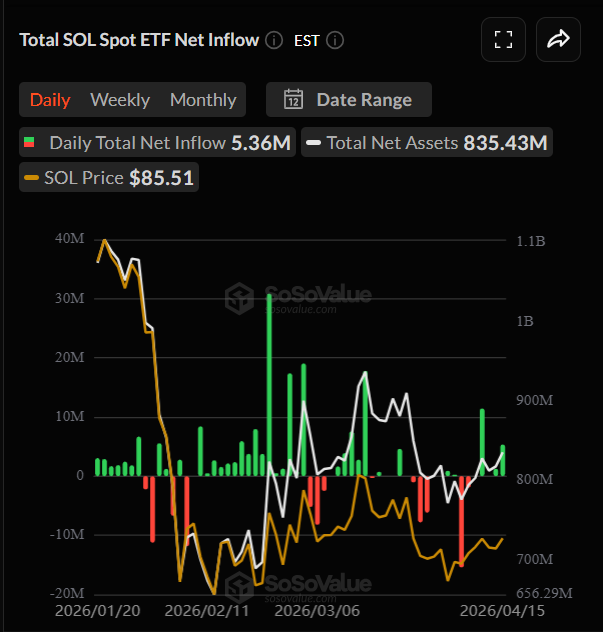
Task: Click the 2026/03/06 date axis label
Action: pos(318,609)
